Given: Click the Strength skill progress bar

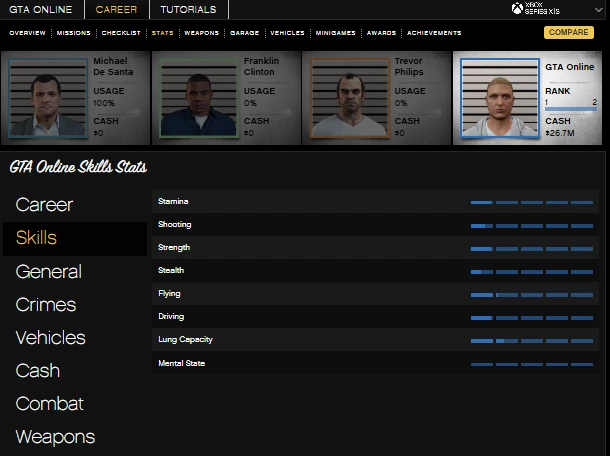Looking at the screenshot, I should coord(532,249).
